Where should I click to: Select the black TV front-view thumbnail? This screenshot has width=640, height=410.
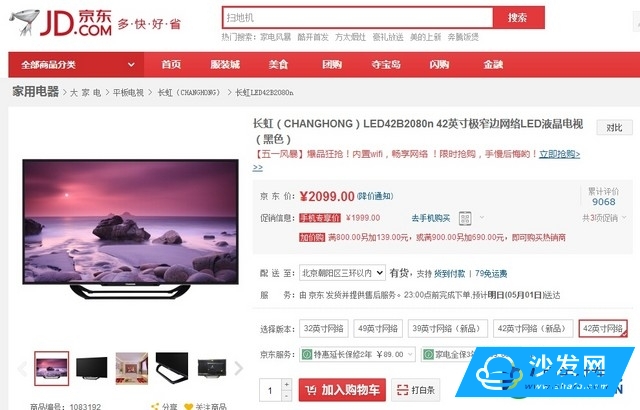tap(92, 368)
